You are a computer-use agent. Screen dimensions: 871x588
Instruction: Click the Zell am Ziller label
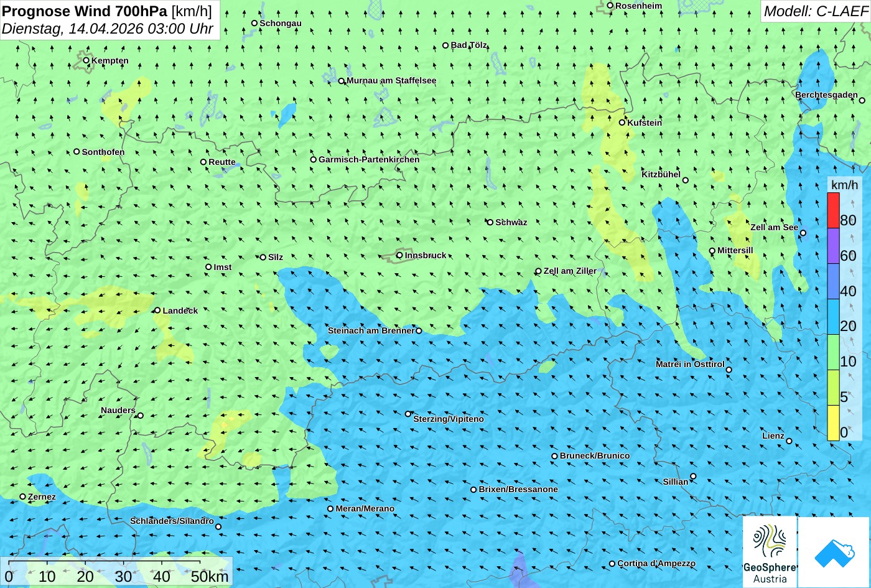(x=570, y=271)
